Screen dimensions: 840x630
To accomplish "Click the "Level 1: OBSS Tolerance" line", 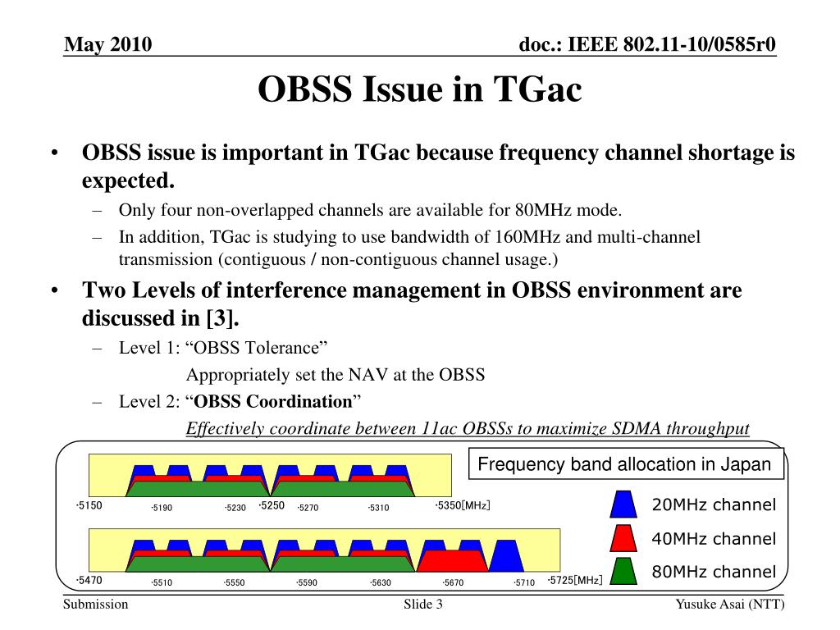I will click(x=223, y=348).
